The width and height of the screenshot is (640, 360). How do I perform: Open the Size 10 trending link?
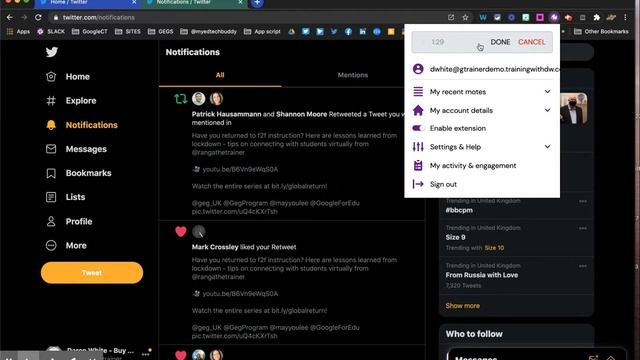[494, 248]
